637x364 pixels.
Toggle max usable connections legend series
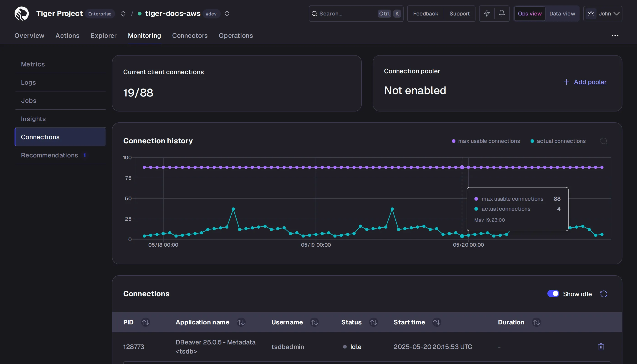pyautogui.click(x=486, y=141)
